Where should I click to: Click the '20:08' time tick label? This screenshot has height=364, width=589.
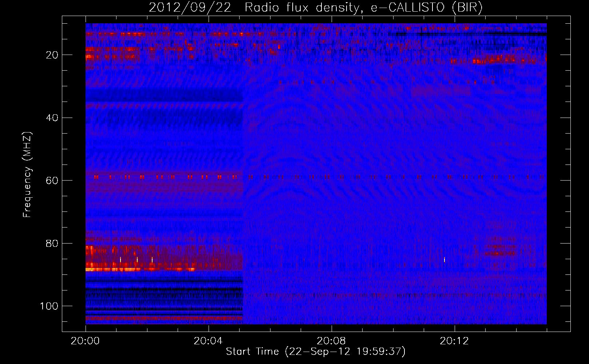pyautogui.click(x=331, y=341)
